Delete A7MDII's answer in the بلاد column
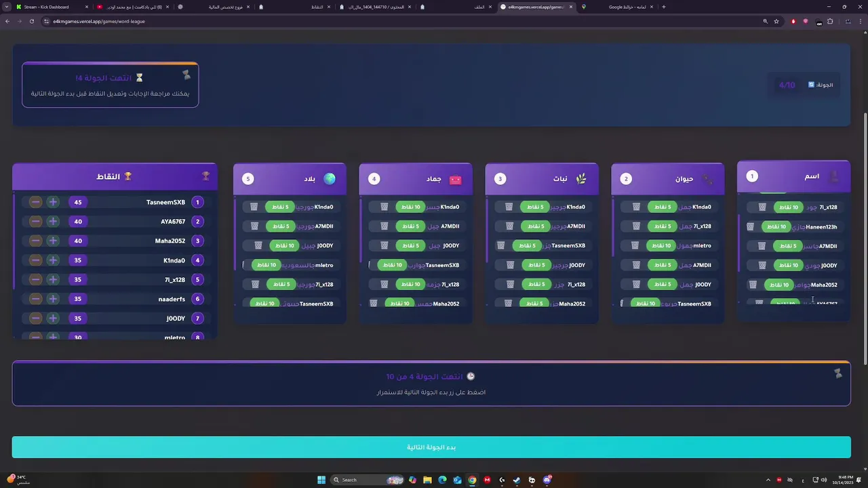This screenshot has width=868, height=488. pyautogui.click(x=254, y=226)
